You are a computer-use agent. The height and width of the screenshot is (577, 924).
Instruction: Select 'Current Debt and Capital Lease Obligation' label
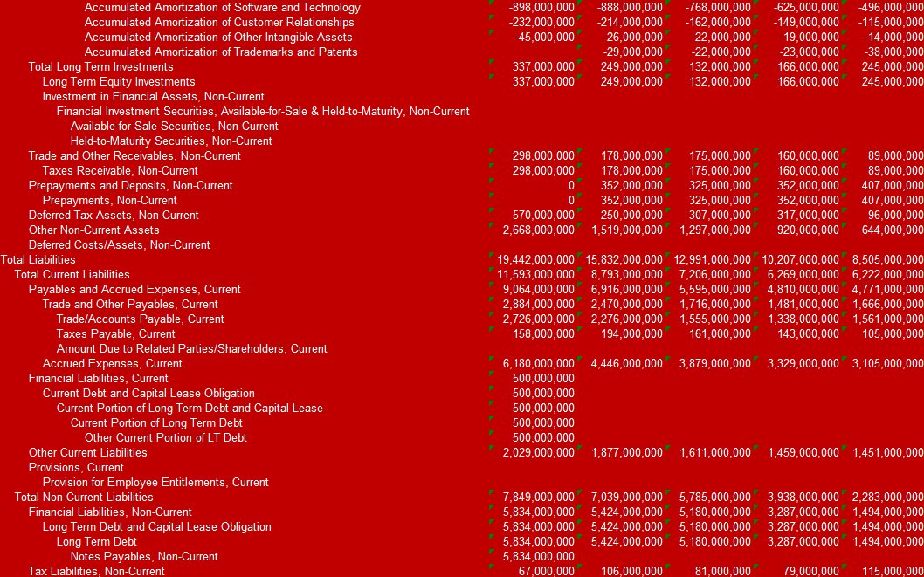click(148, 394)
